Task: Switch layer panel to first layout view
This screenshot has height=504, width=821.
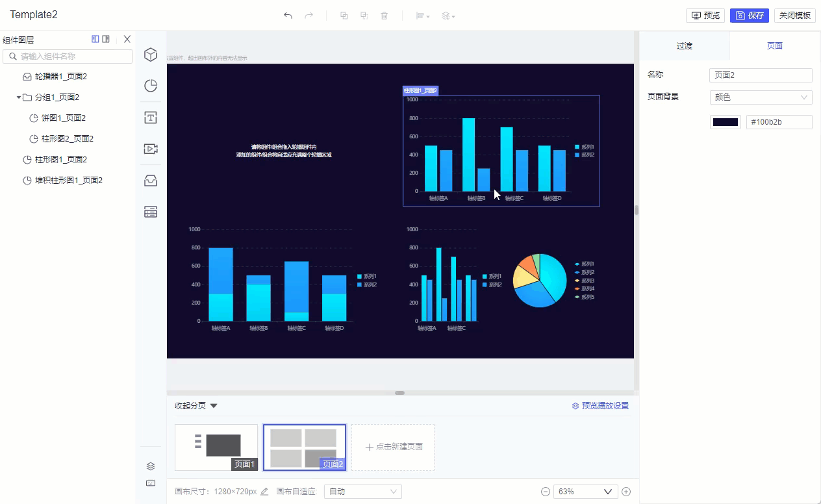Action: coord(95,39)
